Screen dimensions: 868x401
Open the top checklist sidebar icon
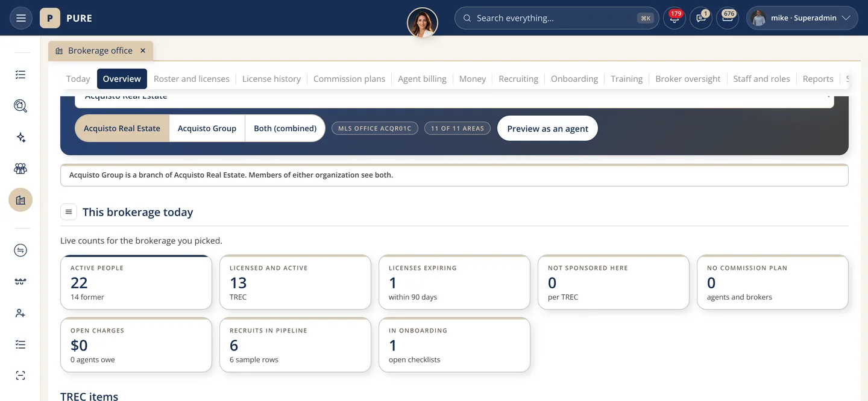[x=20, y=75]
